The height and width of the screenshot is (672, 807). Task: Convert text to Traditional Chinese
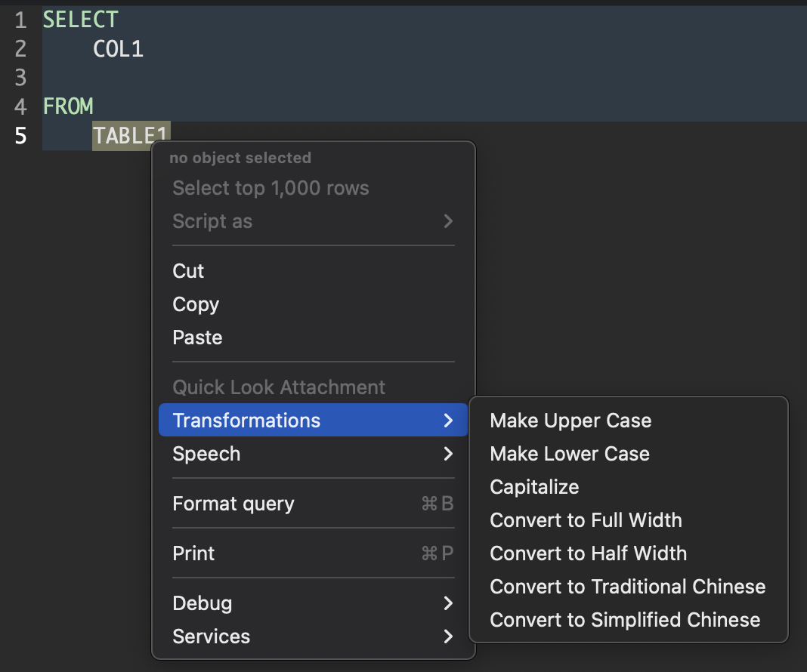pos(627,586)
